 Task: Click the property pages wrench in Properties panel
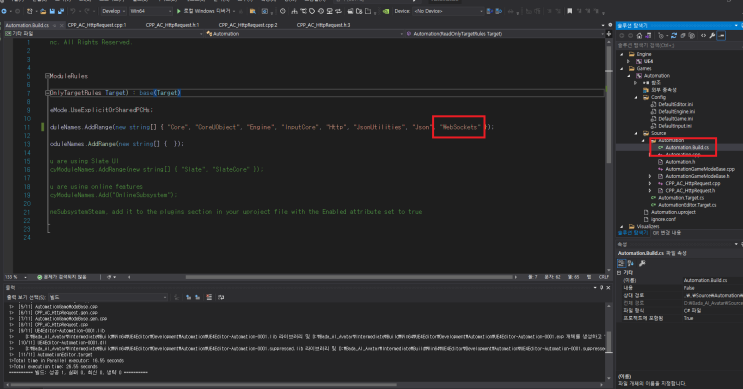click(x=642, y=263)
